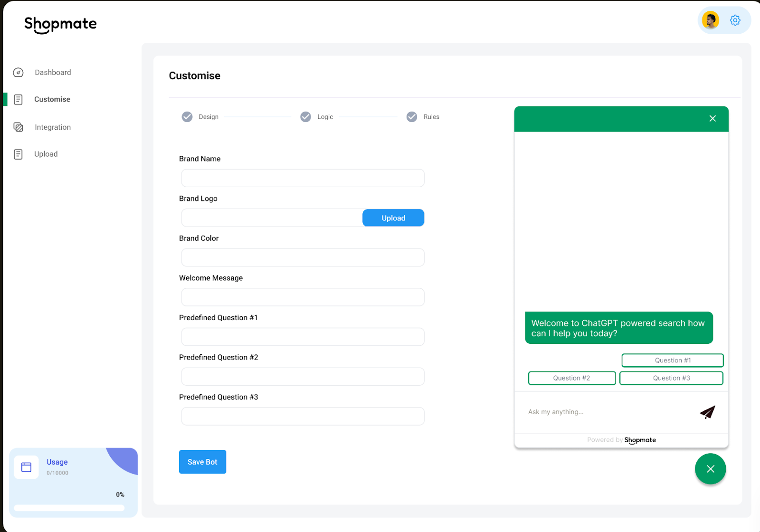The width and height of the screenshot is (760, 532).
Task: Select Question #3 quick reply
Action: 671,378
